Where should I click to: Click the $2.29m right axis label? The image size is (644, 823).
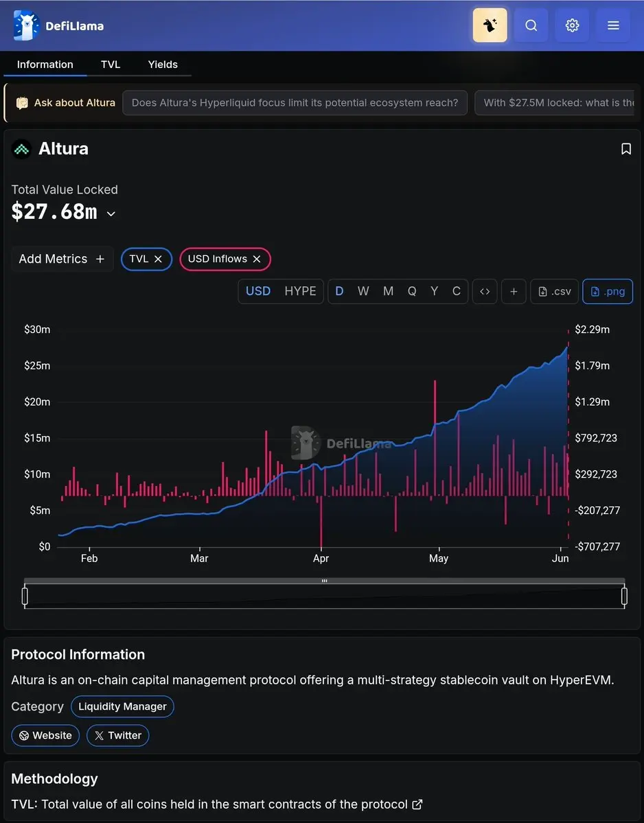point(592,329)
